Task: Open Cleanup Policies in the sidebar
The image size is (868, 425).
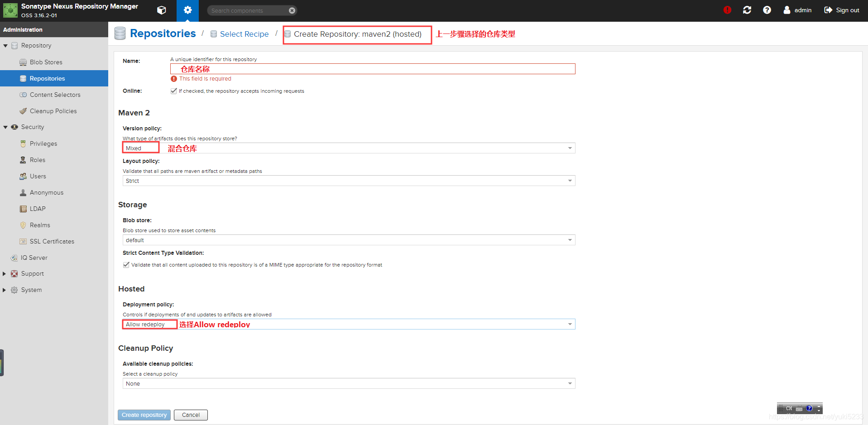Action: [54, 111]
